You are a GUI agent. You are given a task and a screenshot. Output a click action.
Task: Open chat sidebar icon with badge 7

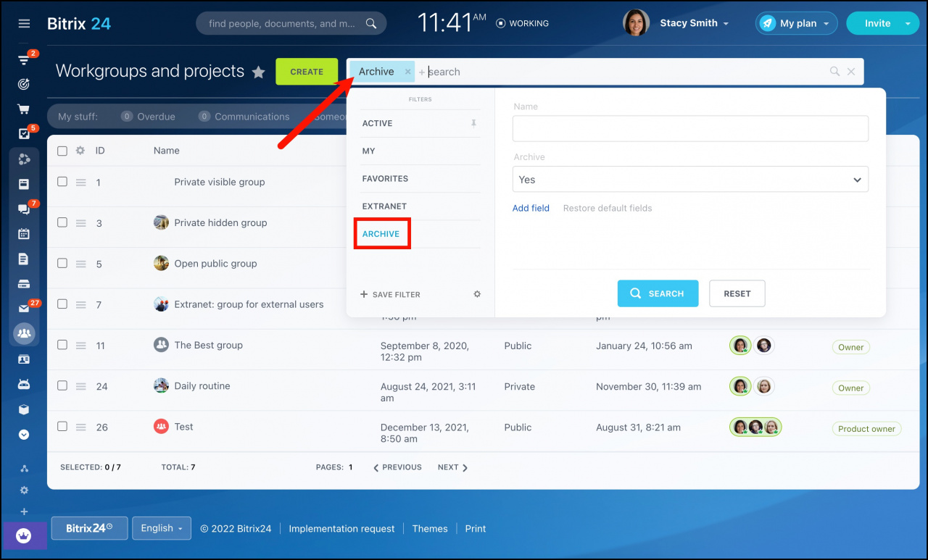click(24, 209)
